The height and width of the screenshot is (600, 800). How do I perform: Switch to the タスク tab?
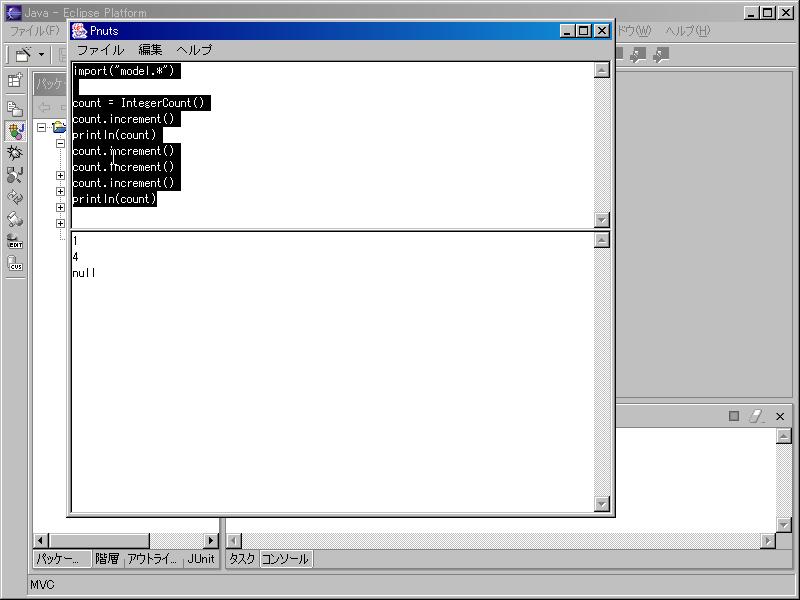click(x=242, y=559)
